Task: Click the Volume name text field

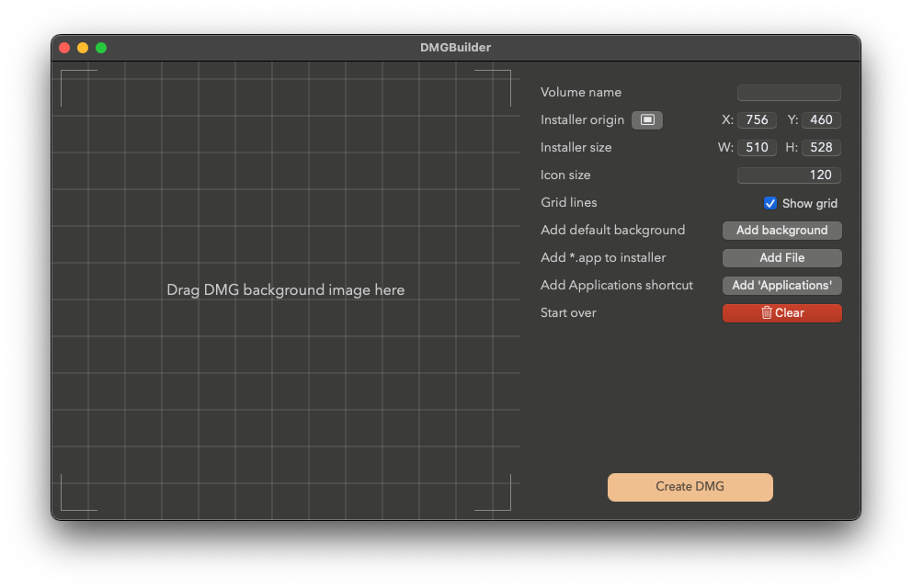Action: point(789,93)
